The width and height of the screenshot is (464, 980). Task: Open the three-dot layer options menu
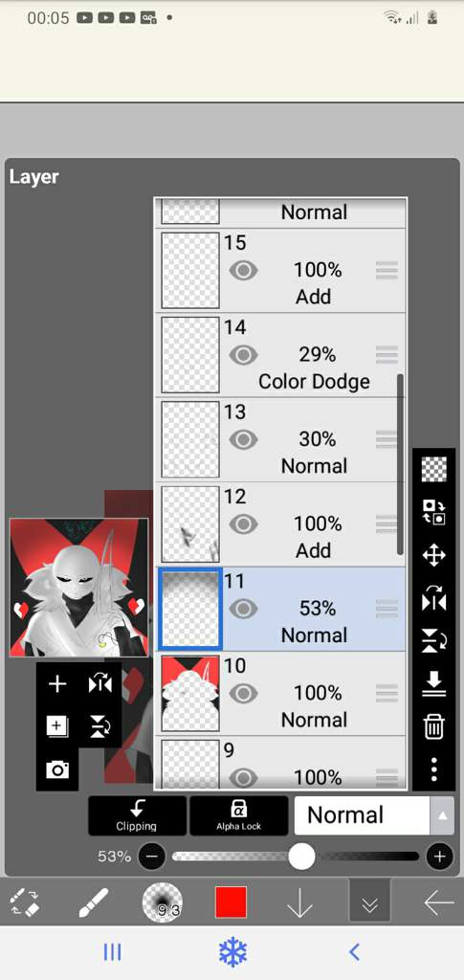tap(434, 769)
